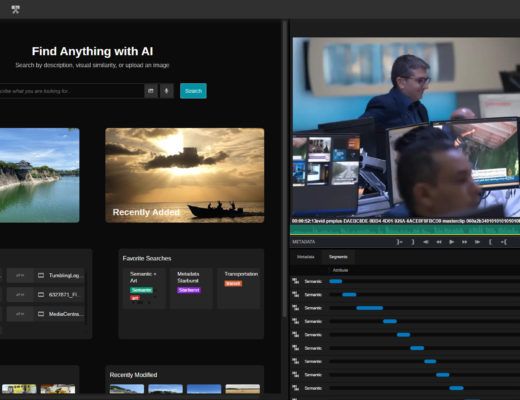
Task: Click the application logo icon in top bar
Action: (15, 9)
